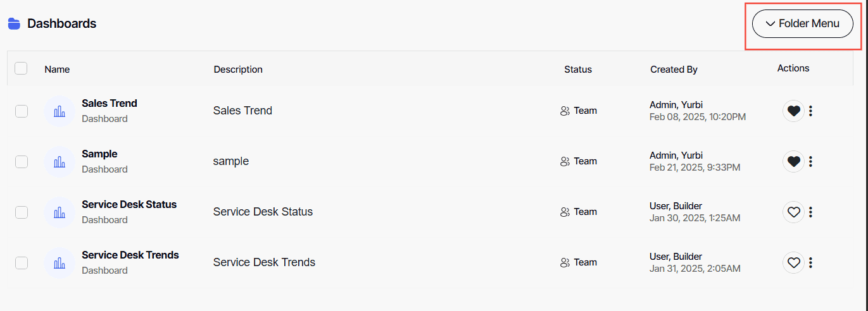Screen dimensions: 868x311
Task: Select the Service Desk Status checkbox
Action: 22,212
